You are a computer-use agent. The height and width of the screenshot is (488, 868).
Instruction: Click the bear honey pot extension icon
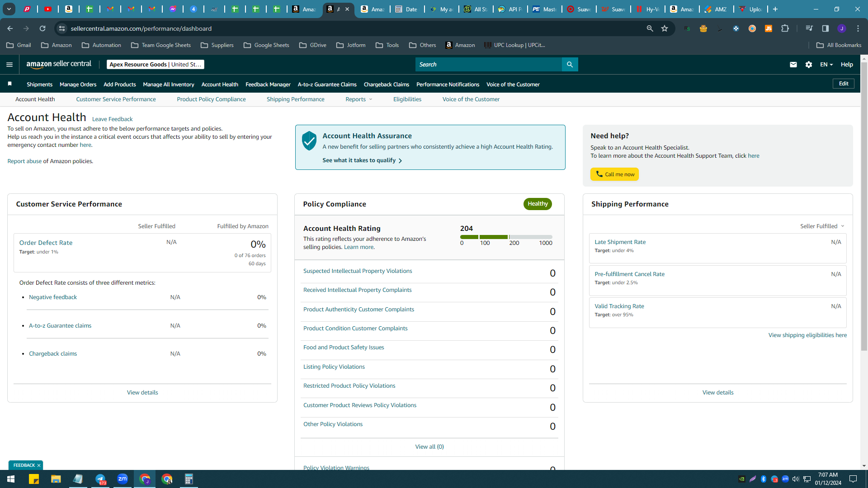pos(703,28)
